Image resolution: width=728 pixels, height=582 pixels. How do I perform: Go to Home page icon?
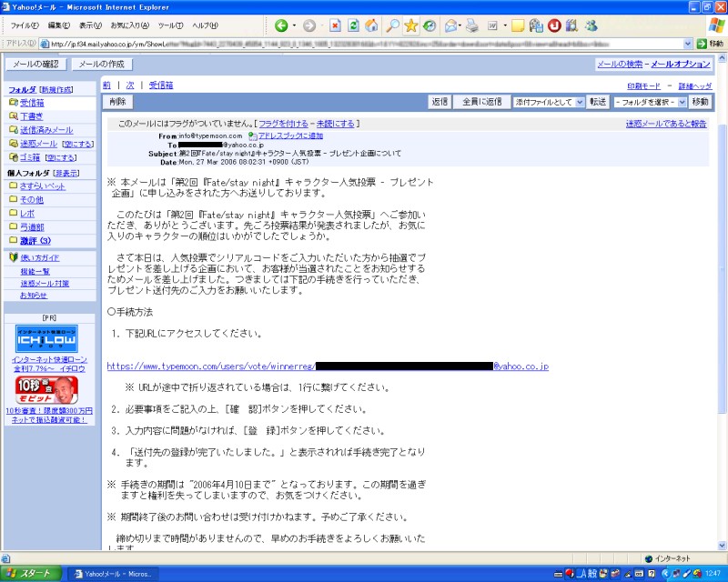click(371, 25)
